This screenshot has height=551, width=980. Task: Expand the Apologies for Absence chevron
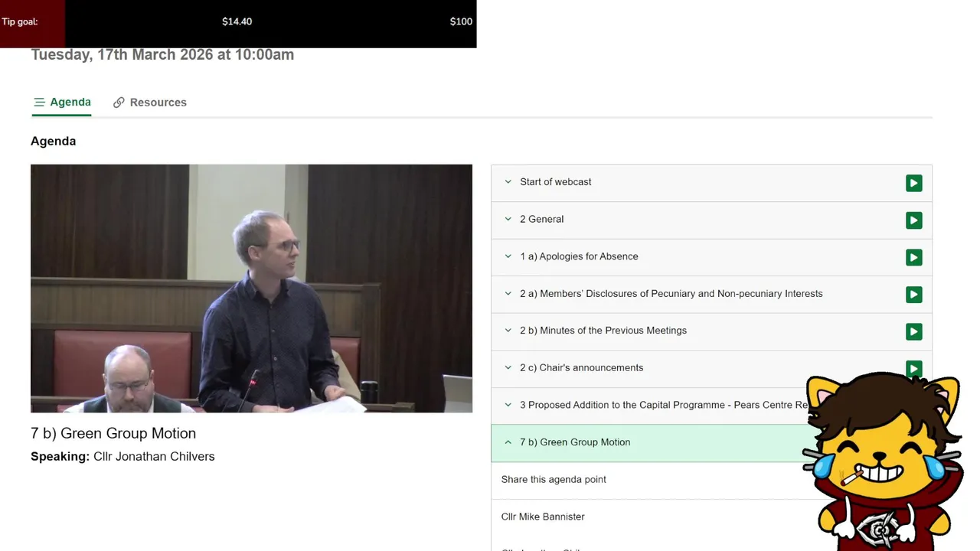(x=508, y=256)
